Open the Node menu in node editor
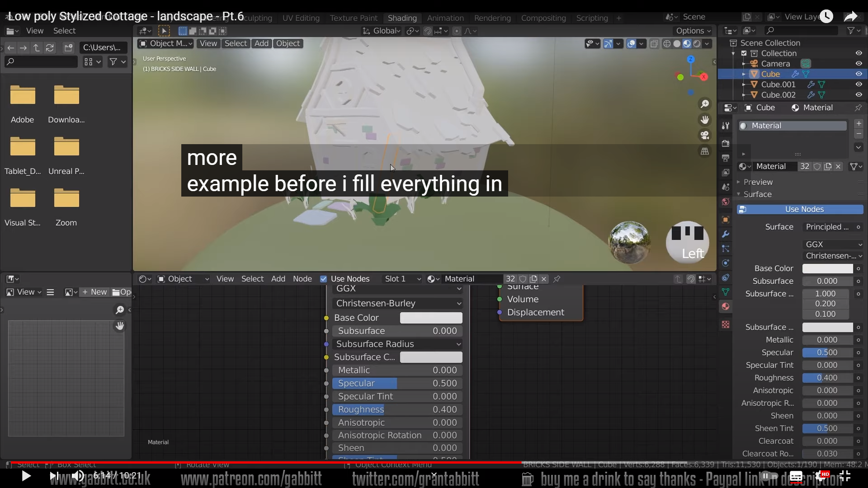This screenshot has width=868, height=488. coord(302,279)
